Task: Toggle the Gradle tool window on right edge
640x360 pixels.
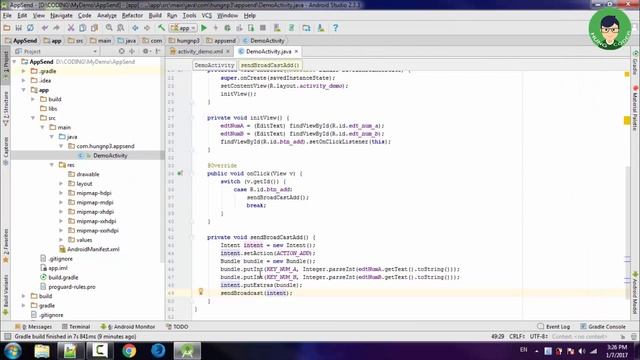Action: (x=636, y=63)
